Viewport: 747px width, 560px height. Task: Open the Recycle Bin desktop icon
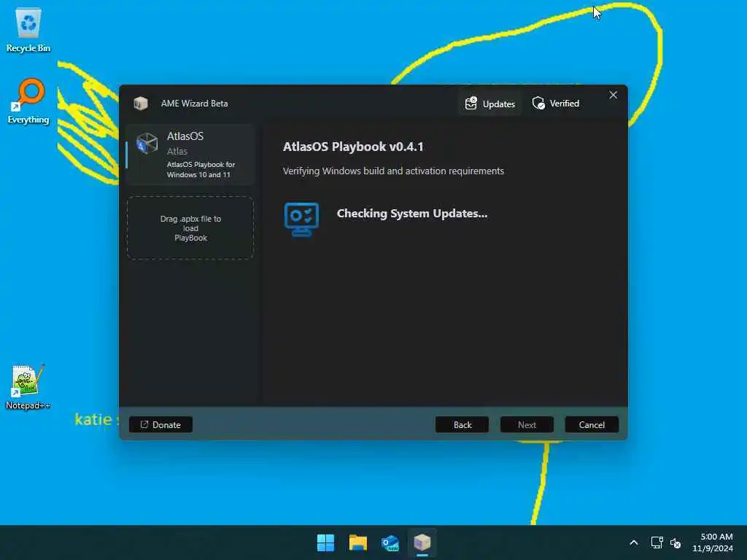[28, 31]
